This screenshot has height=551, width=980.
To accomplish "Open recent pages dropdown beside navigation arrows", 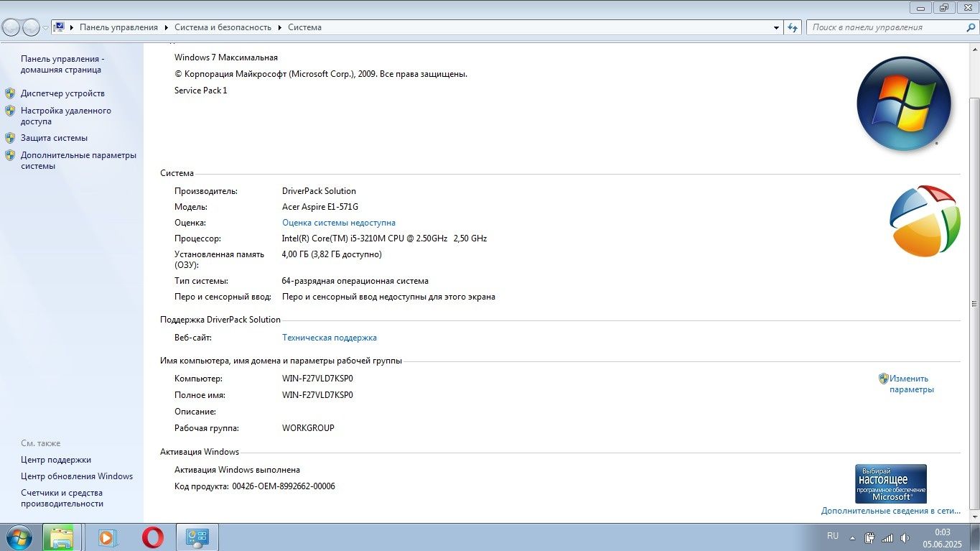I will (x=45, y=28).
